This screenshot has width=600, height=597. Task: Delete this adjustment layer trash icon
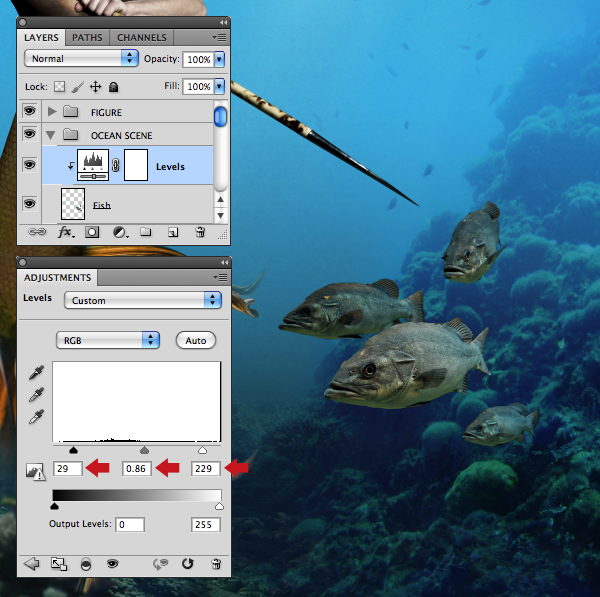point(216,563)
